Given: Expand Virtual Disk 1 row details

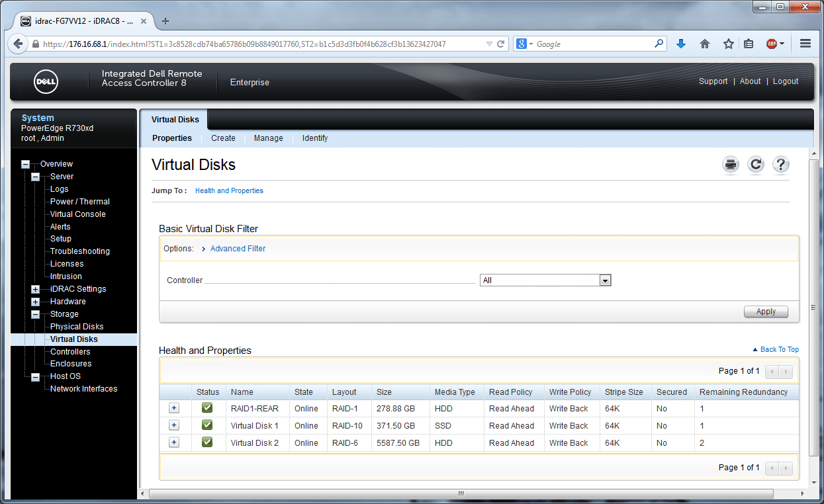Looking at the screenshot, I should pos(174,425).
